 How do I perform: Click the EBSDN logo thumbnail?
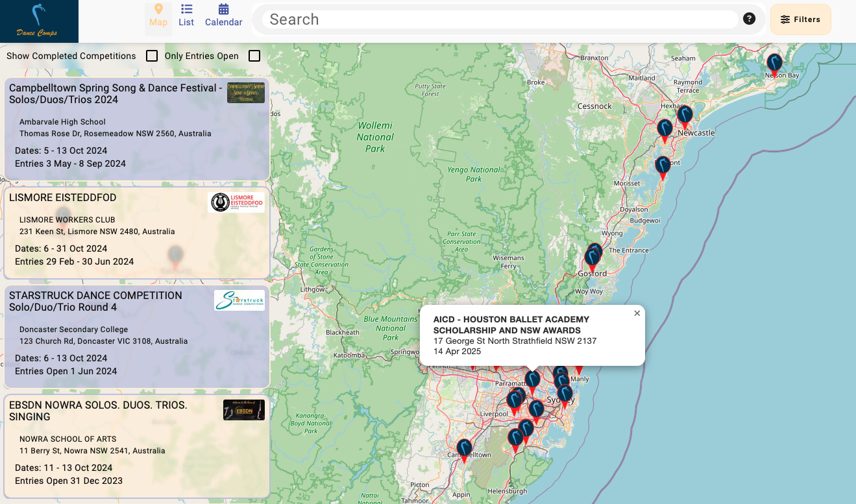click(244, 410)
